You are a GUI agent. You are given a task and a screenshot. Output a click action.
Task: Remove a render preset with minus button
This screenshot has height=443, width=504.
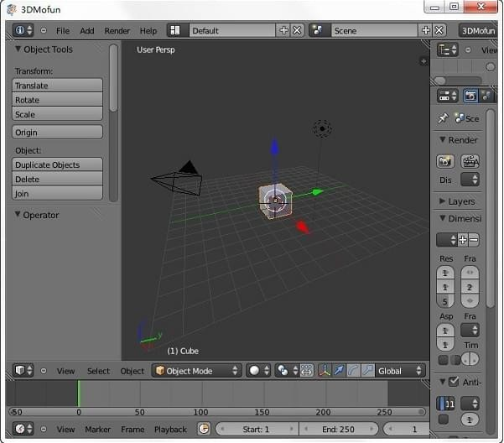[474, 240]
